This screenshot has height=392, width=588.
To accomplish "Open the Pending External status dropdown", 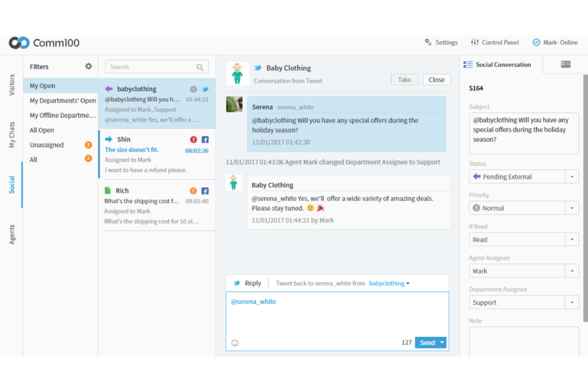I will click(x=572, y=176).
